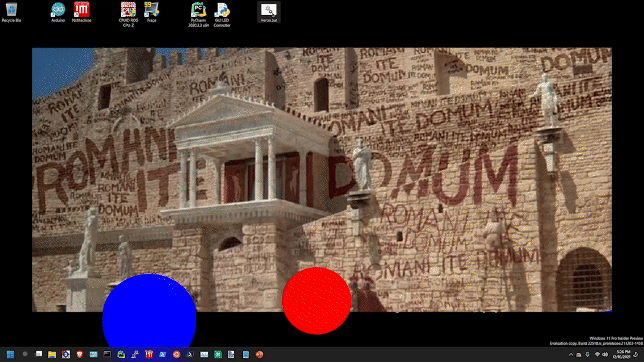Viewport: 644px width, 362px height.
Task: Open CPUID ROG CPU-Z
Action: (x=128, y=10)
